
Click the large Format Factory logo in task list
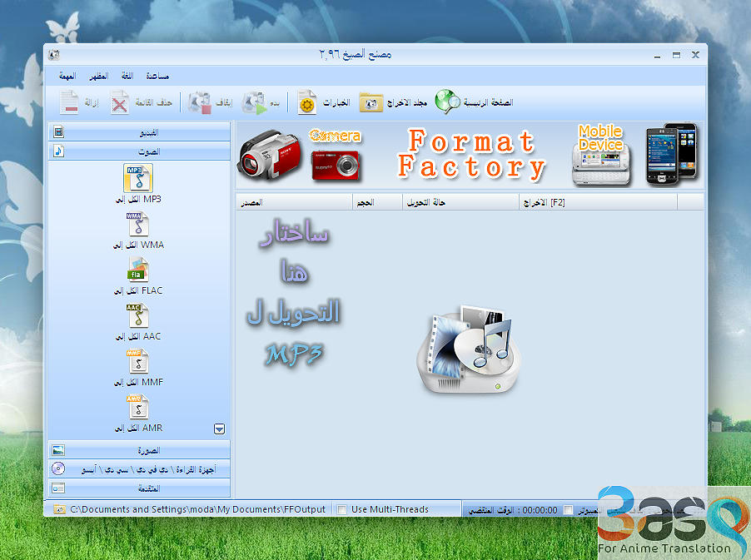(x=470, y=349)
